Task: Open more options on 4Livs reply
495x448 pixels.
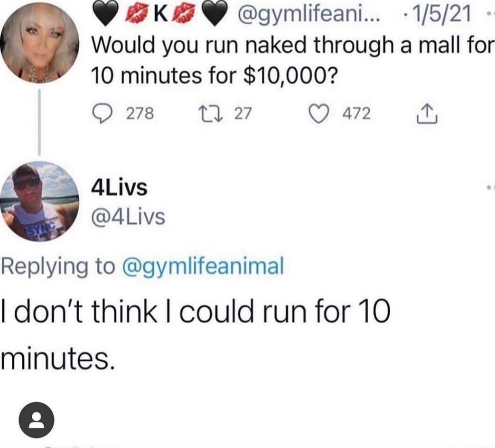Action: (x=491, y=188)
